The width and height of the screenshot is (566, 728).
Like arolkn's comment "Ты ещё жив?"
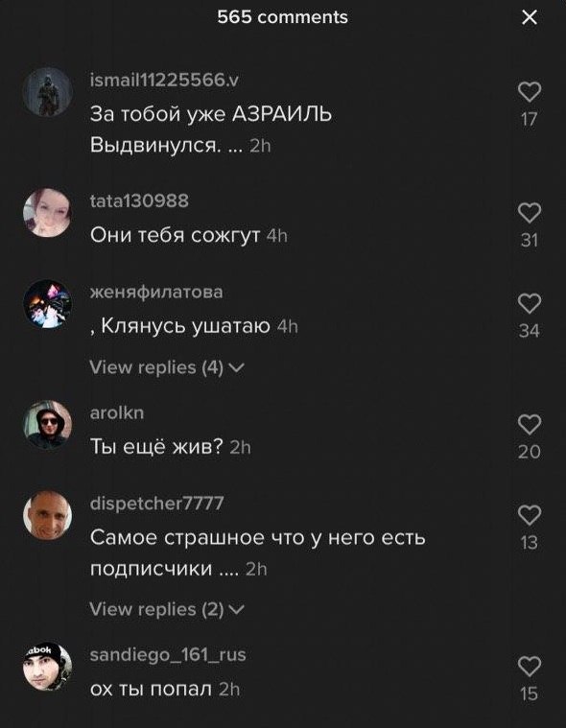tap(530, 425)
